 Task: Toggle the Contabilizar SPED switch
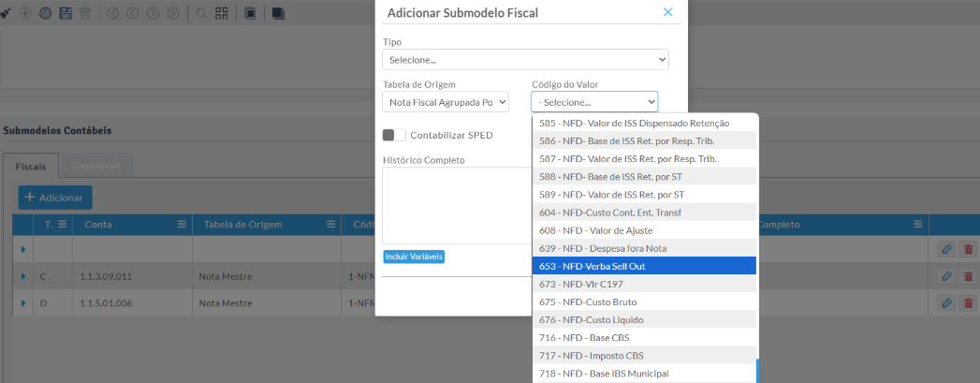point(394,135)
